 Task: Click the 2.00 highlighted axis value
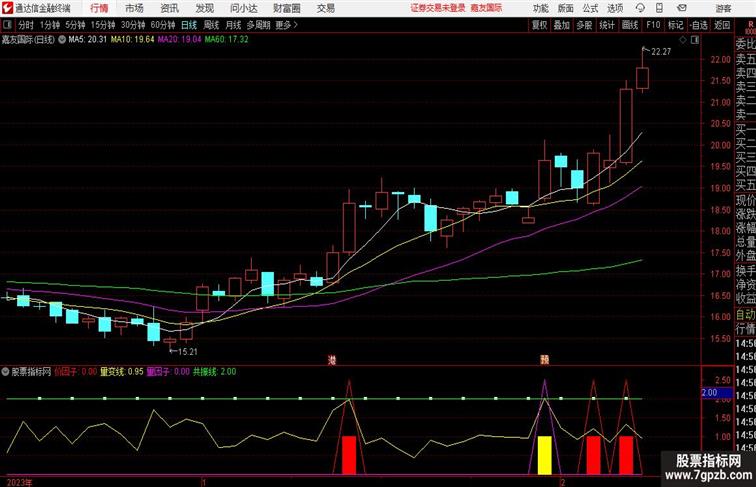tap(716, 392)
